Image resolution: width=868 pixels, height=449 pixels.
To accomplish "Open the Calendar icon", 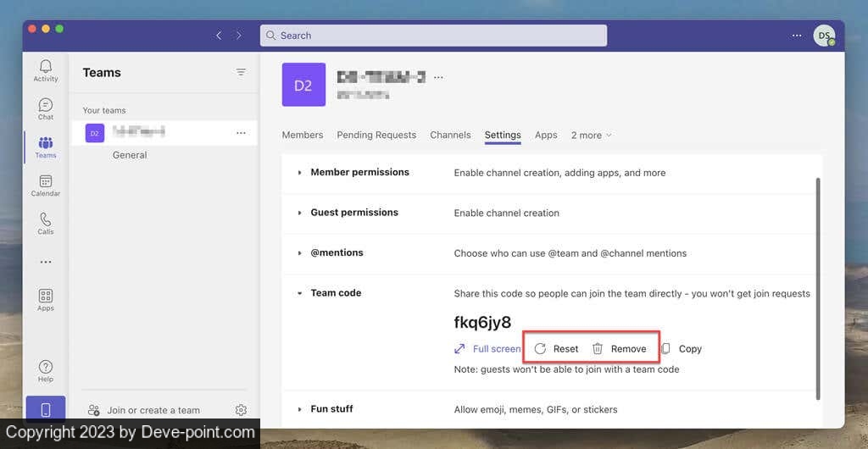I will [x=46, y=185].
